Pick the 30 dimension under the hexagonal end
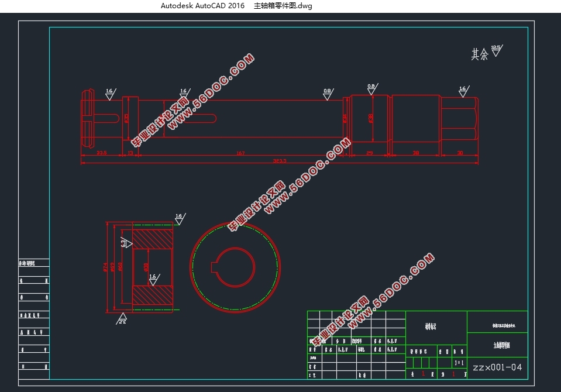Viewport: 561px width, 392px height. pos(459,153)
